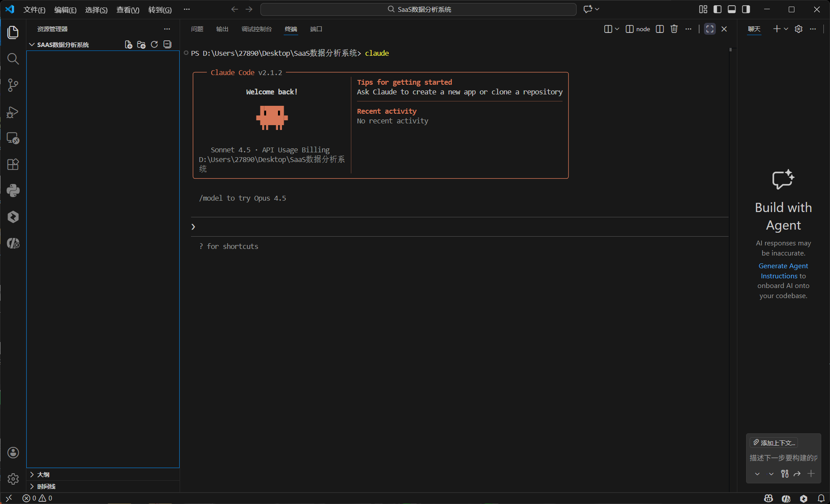
Task: Hide the terminal panel with X
Action: tap(724, 29)
